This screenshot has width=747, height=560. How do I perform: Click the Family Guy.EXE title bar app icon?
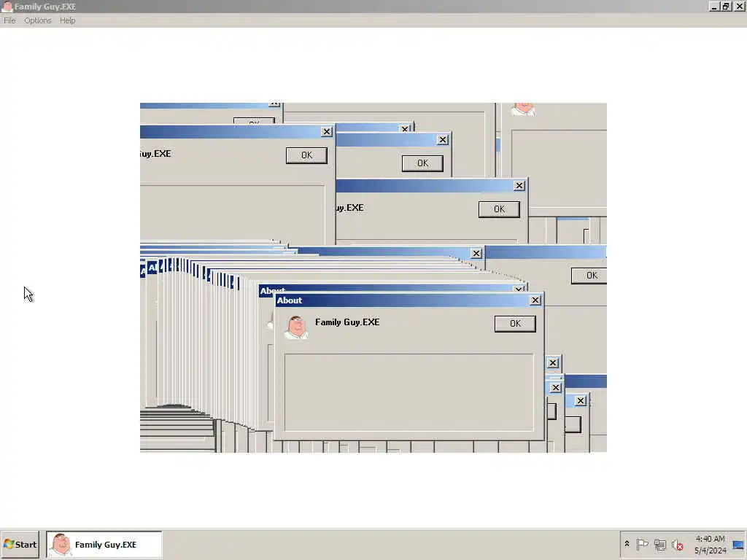tap(7, 7)
